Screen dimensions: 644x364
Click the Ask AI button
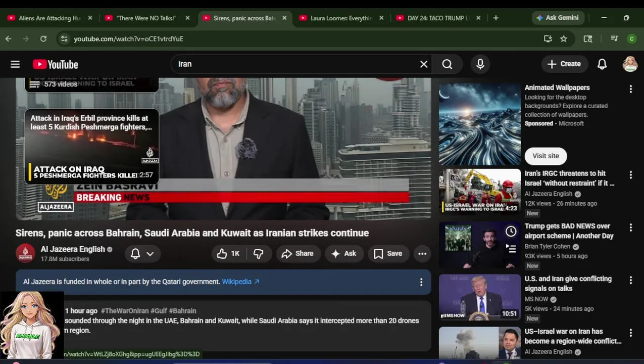pyautogui.click(x=344, y=253)
